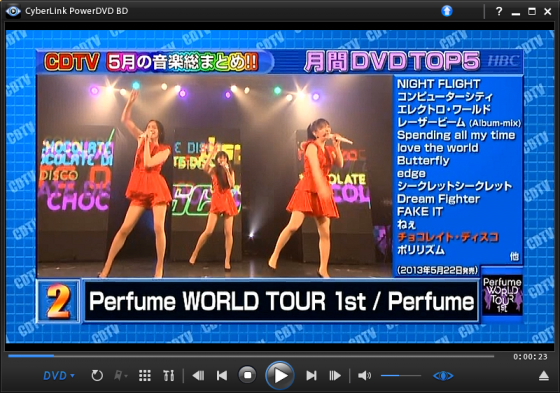This screenshot has height=393, width=560.
Task: Open the DVD source dropdown
Action: pyautogui.click(x=59, y=376)
